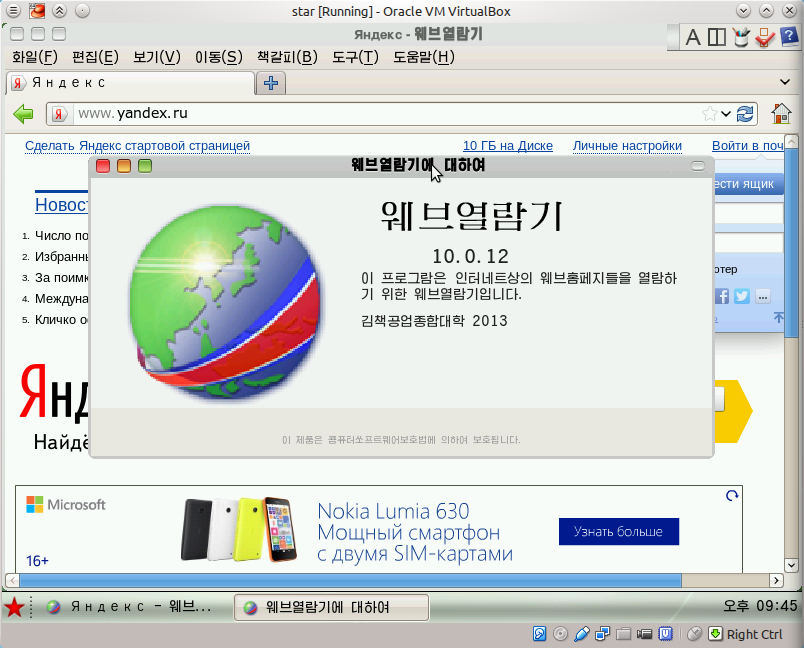Open a new tab with the plus icon
Image resolution: width=804 pixels, height=648 pixels.
click(x=271, y=83)
